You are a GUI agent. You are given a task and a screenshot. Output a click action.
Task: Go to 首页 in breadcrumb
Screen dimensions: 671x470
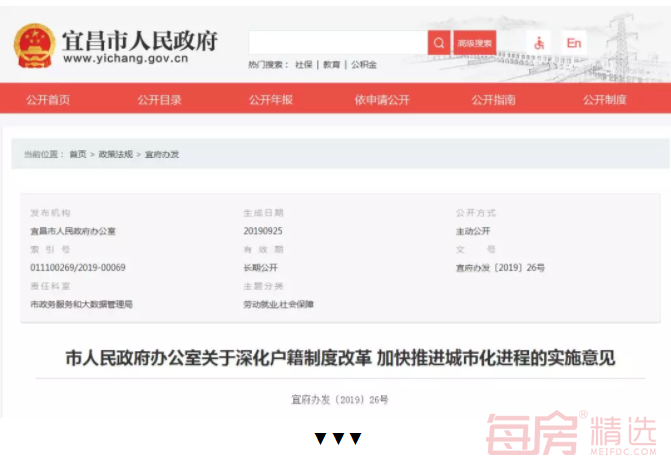78,154
